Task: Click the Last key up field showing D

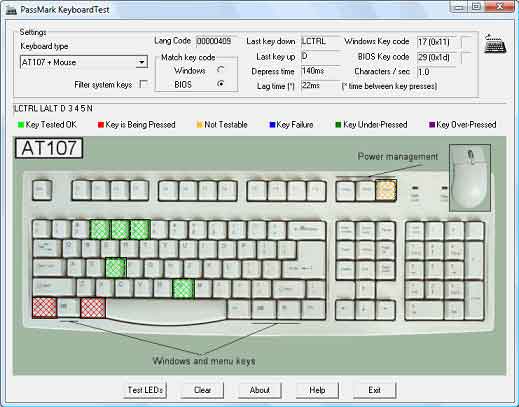Action: (320, 56)
